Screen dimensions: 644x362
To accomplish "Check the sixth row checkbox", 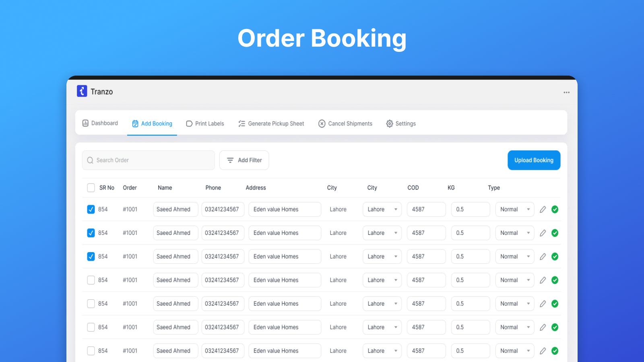I will [91, 327].
